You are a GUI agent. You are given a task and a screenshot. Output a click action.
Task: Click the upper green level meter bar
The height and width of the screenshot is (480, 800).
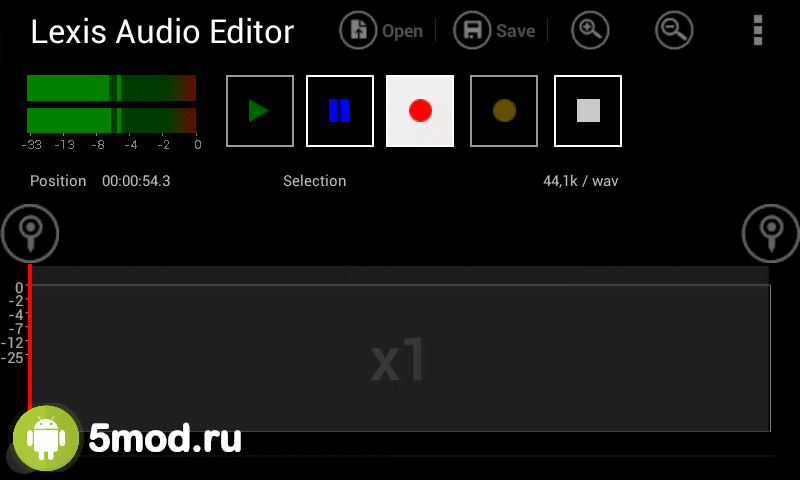(x=111, y=88)
